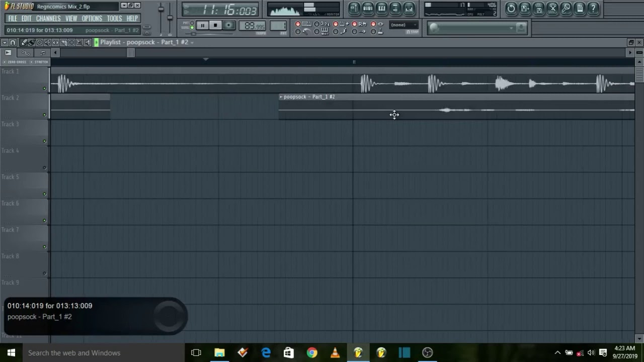
Task: Open the FILE menu
Action: (13, 18)
